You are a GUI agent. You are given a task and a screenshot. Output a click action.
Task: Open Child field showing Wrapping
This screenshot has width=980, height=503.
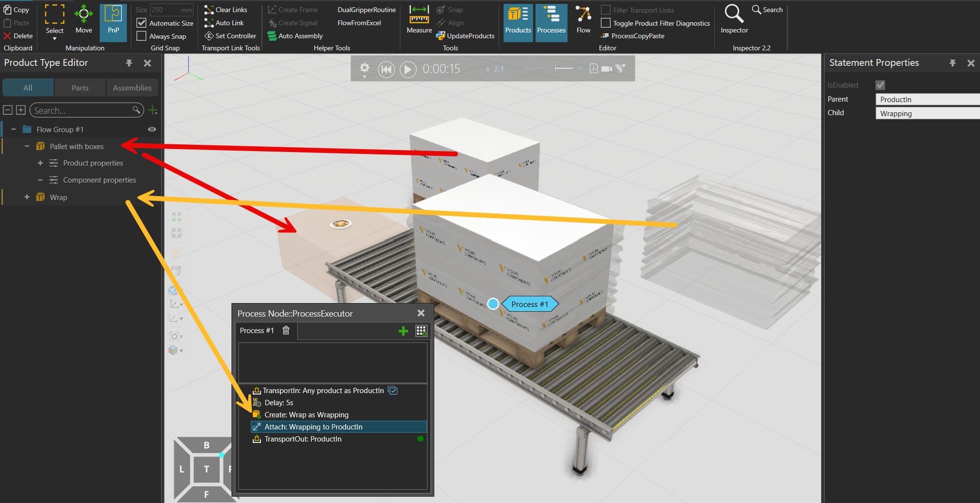[x=927, y=113]
